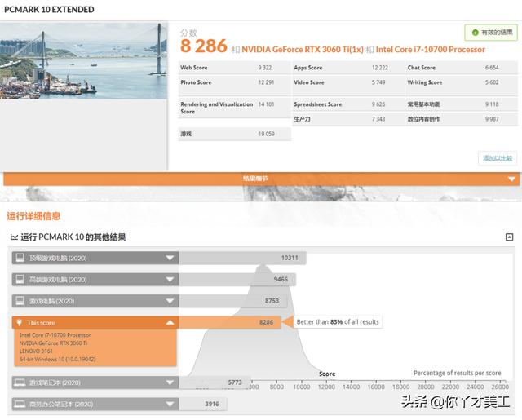Click the Percentage of results per score label
Image resolution: width=522 pixels, height=420 pixels.
[457, 373]
